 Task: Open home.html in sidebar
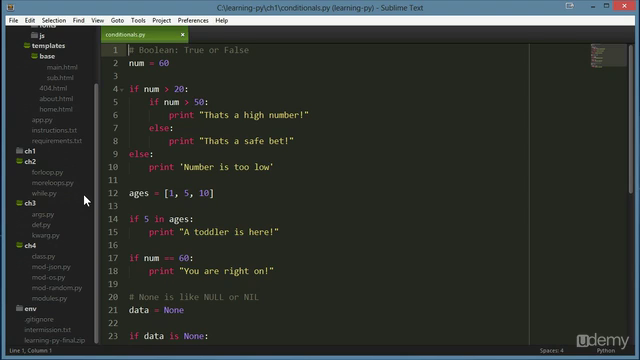(56, 109)
